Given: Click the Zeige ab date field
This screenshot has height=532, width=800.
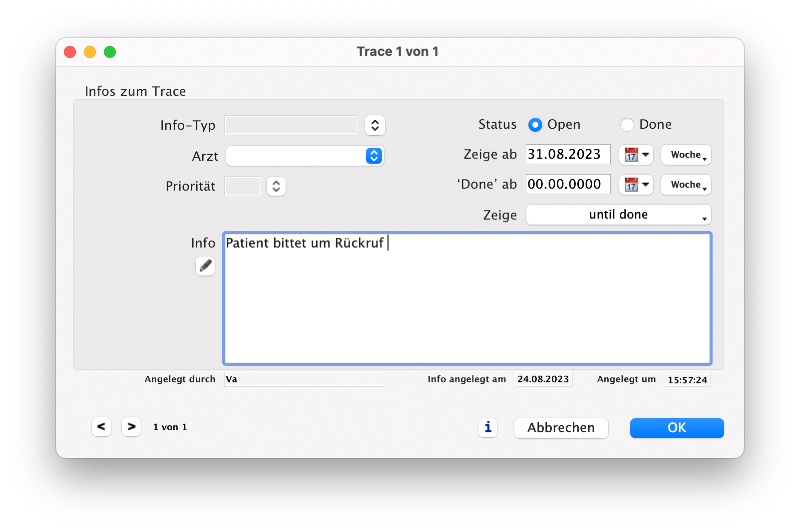Looking at the screenshot, I should pyautogui.click(x=568, y=154).
